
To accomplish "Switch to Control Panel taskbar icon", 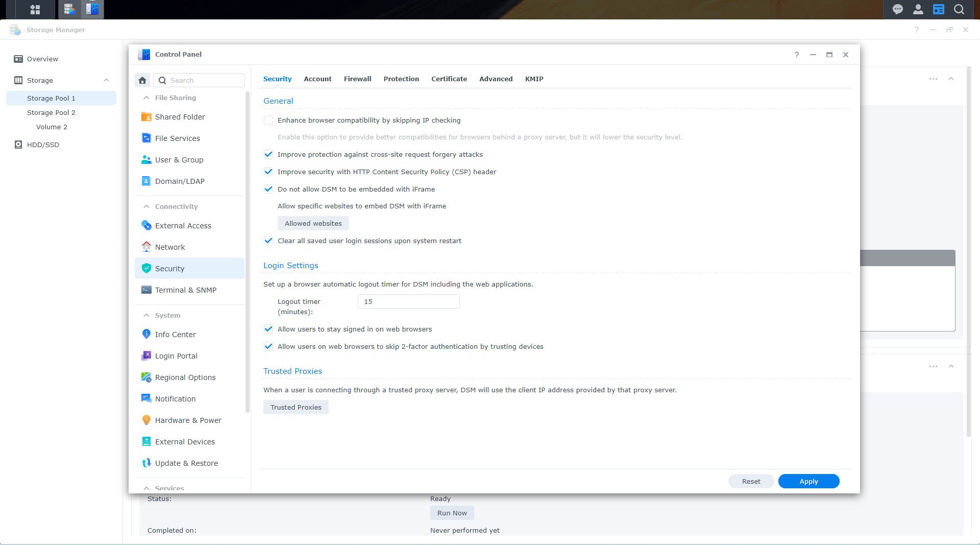I will (x=92, y=9).
